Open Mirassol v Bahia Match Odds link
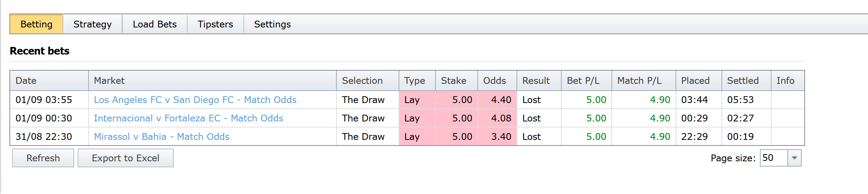868x194 pixels. tap(162, 137)
